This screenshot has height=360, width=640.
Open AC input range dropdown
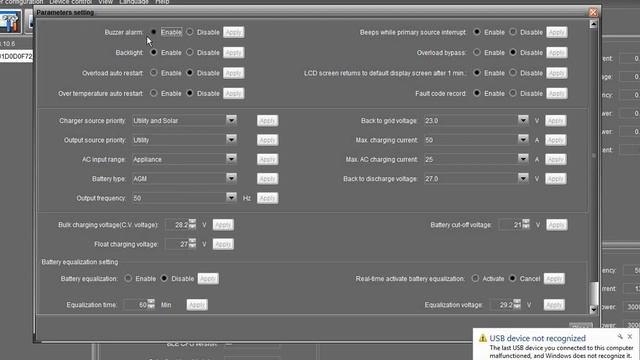pyautogui.click(x=231, y=159)
